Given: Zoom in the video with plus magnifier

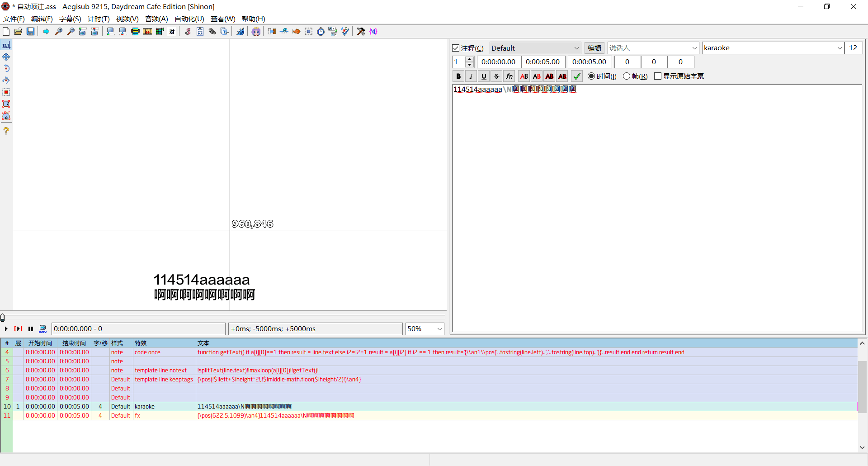Looking at the screenshot, I should (x=58, y=31).
